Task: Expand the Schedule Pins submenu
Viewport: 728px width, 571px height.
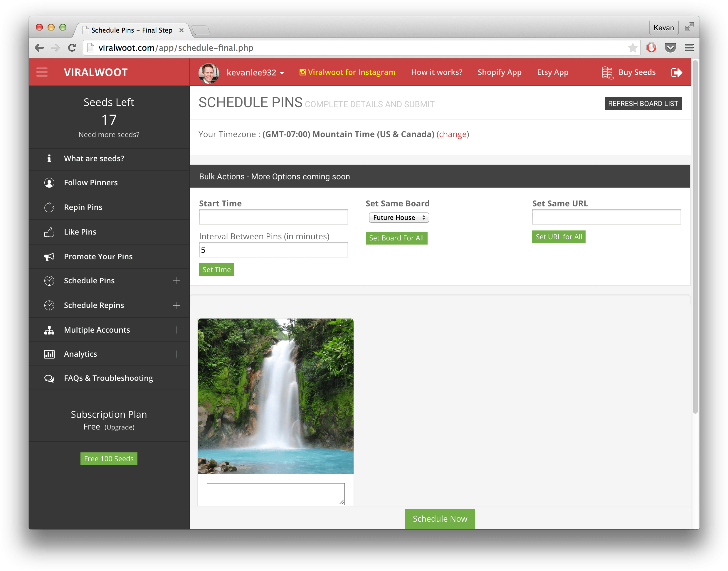Action: 176,281
